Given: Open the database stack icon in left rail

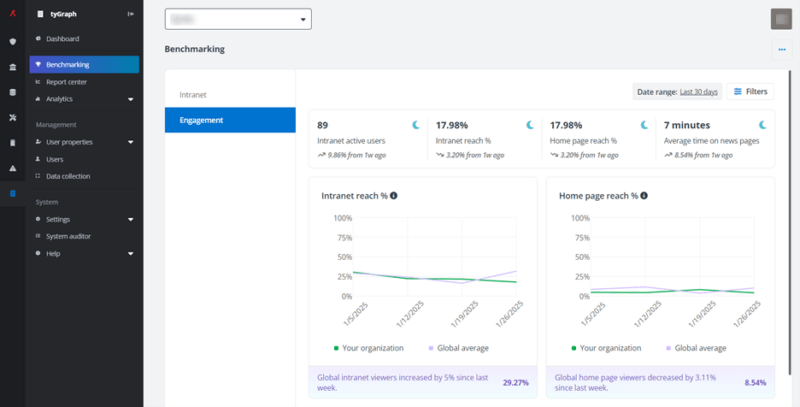Looking at the screenshot, I should [x=12, y=92].
